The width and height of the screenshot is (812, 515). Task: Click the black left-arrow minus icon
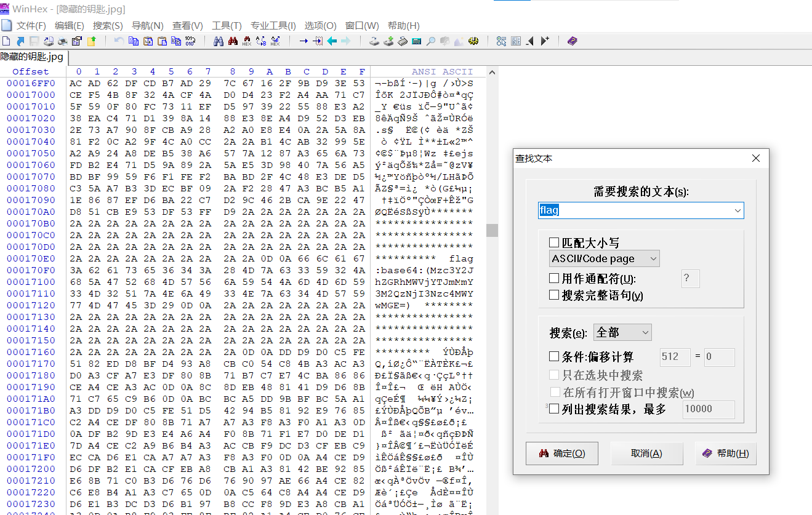pyautogui.click(x=529, y=41)
